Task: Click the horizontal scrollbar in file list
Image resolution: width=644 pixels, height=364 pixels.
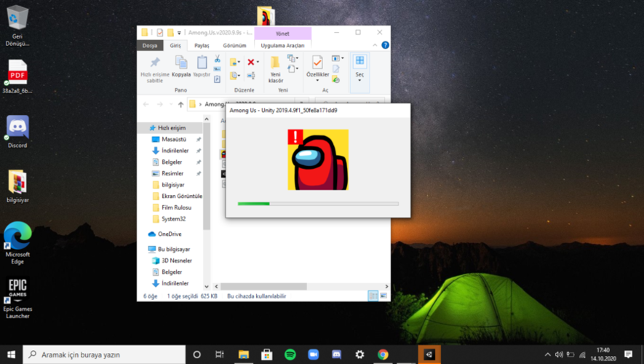Action: pyautogui.click(x=263, y=286)
